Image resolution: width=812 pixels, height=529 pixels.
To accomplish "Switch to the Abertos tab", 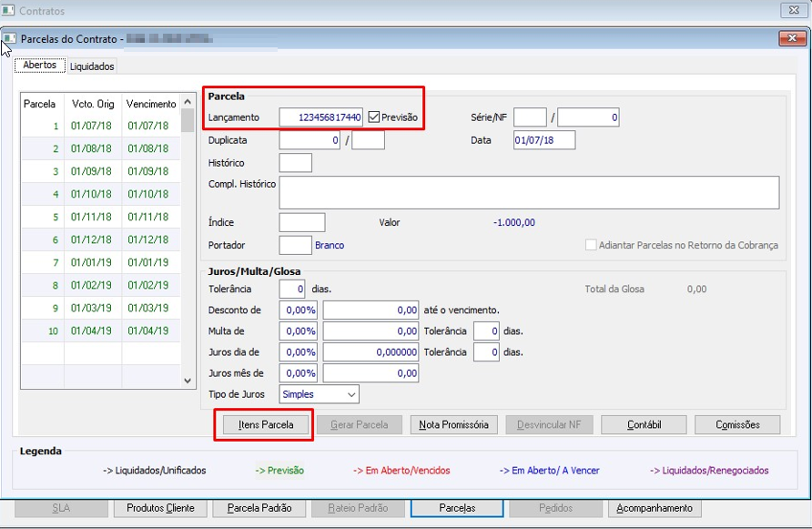I will [40, 66].
